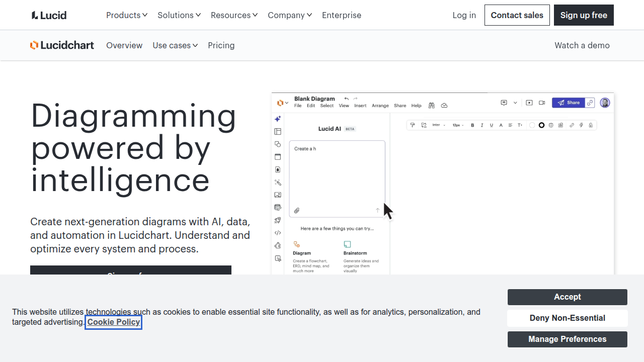This screenshot has height=362, width=644.
Task: Select the magic wand icon in sidebar
Action: tap(278, 183)
